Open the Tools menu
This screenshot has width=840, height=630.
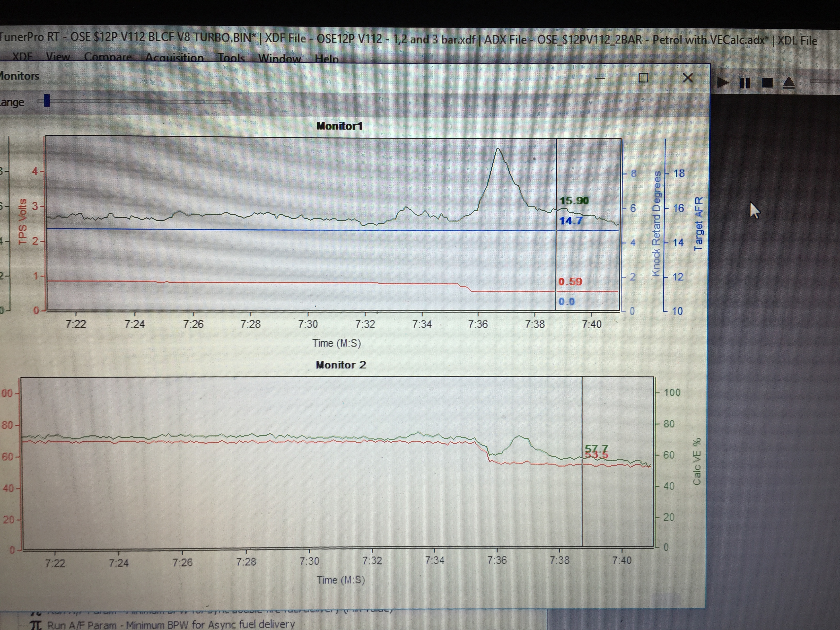click(231, 58)
